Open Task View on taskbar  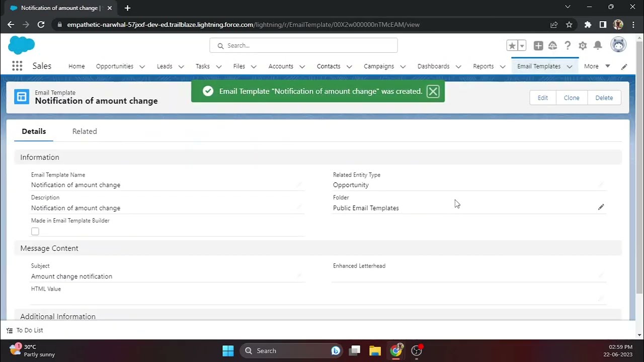pyautogui.click(x=355, y=350)
